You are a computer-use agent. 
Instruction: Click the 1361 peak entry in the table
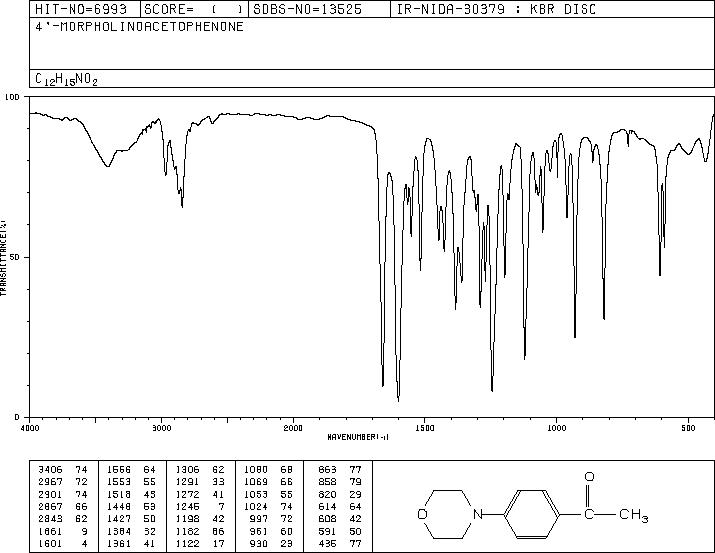(131, 543)
